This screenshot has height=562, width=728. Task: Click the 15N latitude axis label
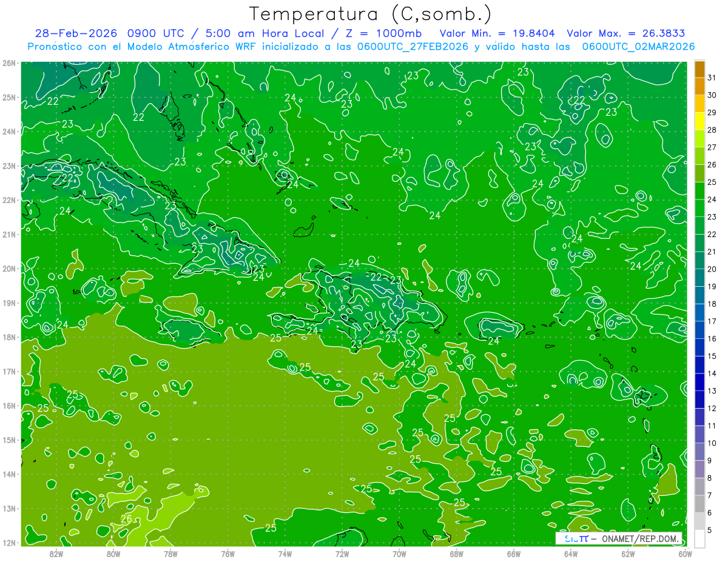click(9, 440)
